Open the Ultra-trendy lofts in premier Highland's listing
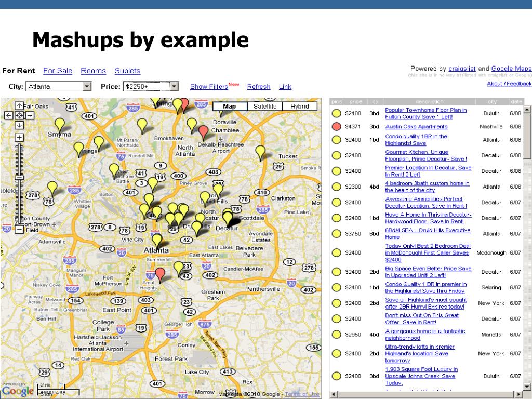The image size is (532, 399). (420, 353)
